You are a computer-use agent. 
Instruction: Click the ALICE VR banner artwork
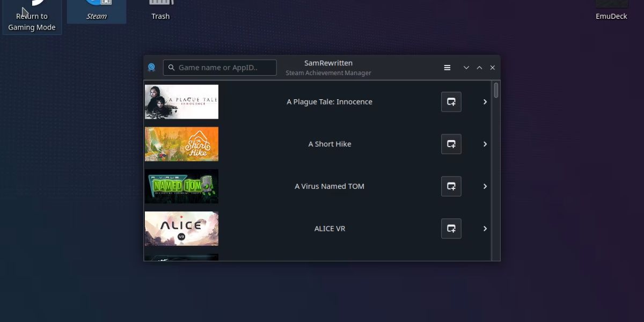pyautogui.click(x=181, y=228)
